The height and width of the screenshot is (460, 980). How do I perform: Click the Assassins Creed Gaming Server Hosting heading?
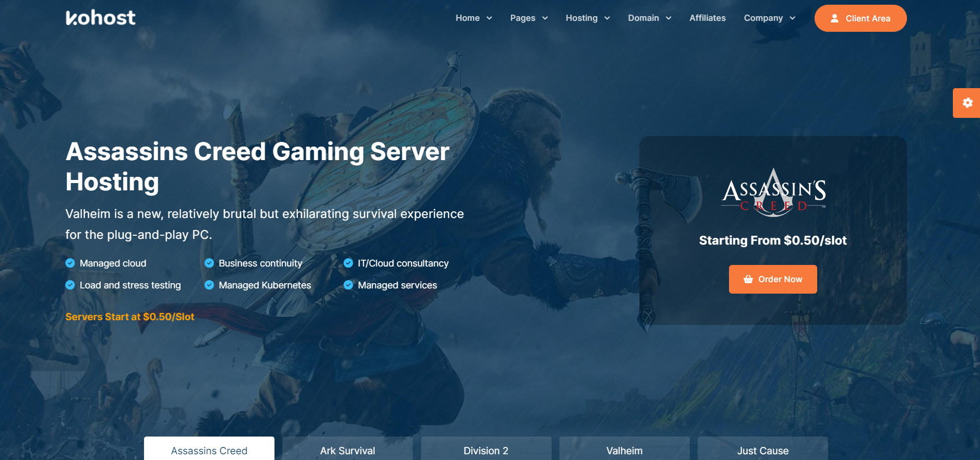pyautogui.click(x=257, y=167)
